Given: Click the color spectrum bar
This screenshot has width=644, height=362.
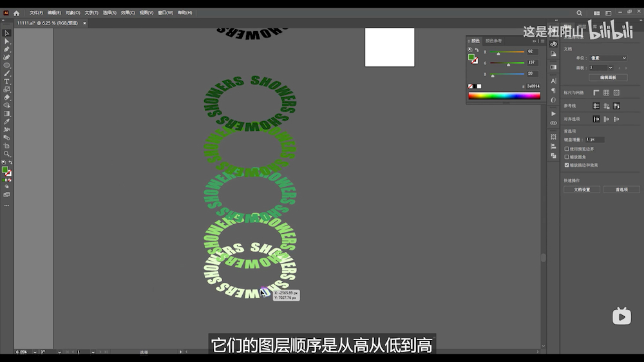Looking at the screenshot, I should (504, 96).
